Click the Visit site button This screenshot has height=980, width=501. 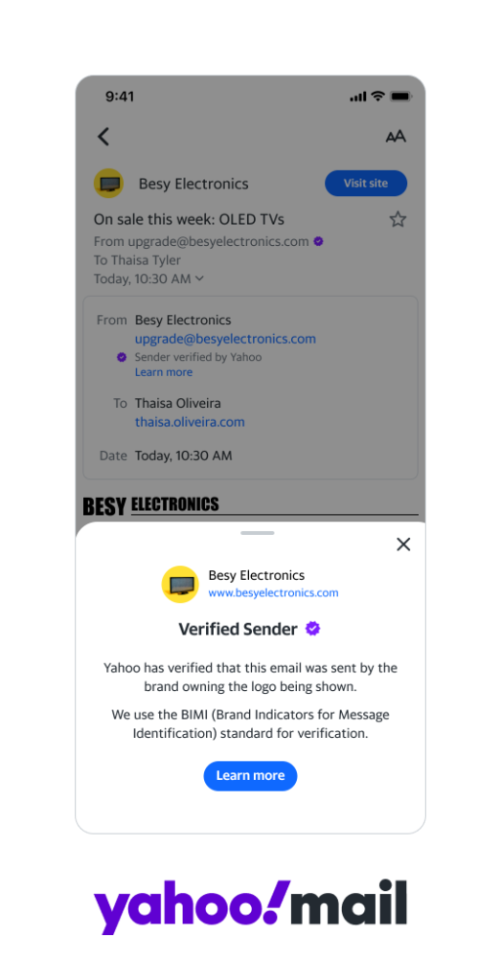tap(366, 183)
